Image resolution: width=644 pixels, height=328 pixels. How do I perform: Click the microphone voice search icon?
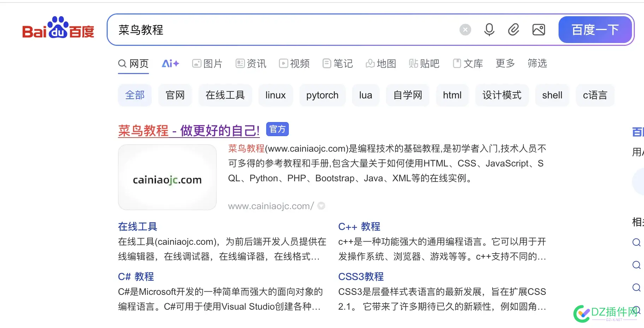click(x=489, y=30)
